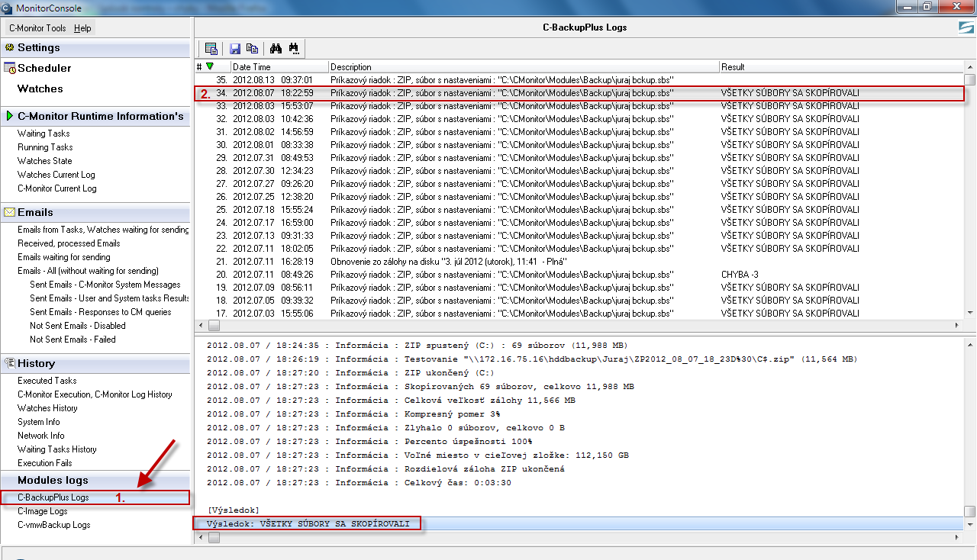Open Emails waiting for sending

pyautogui.click(x=63, y=257)
